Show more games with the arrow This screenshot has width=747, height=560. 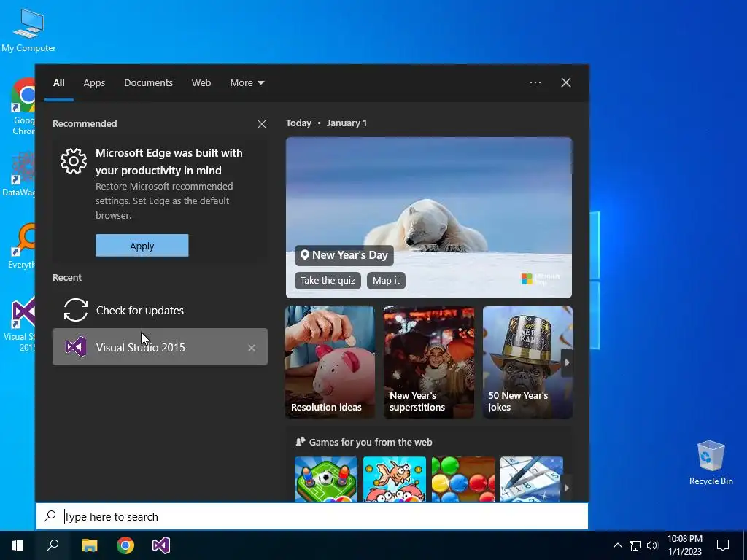pos(566,488)
